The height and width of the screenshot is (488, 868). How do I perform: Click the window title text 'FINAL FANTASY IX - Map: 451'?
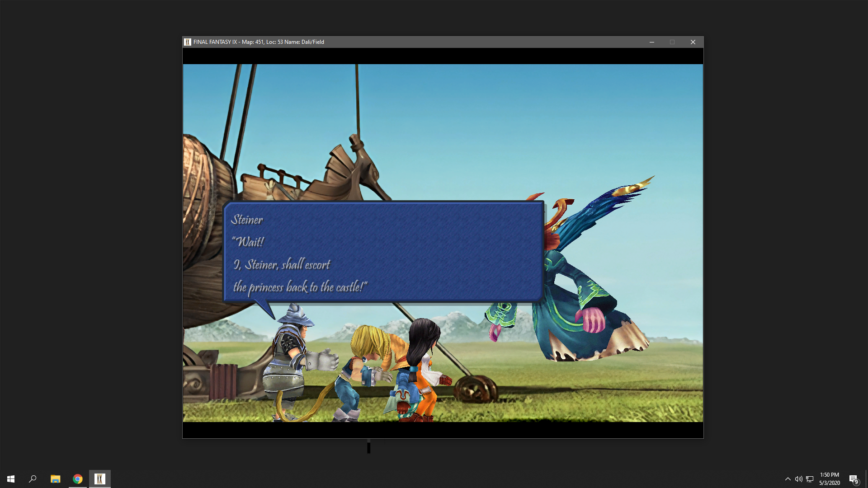click(228, 42)
